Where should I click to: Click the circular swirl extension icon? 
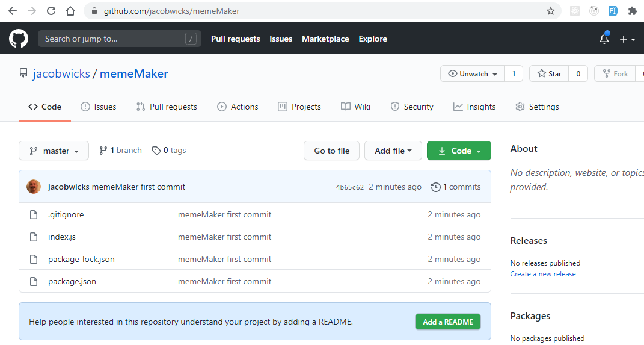pyautogui.click(x=594, y=11)
